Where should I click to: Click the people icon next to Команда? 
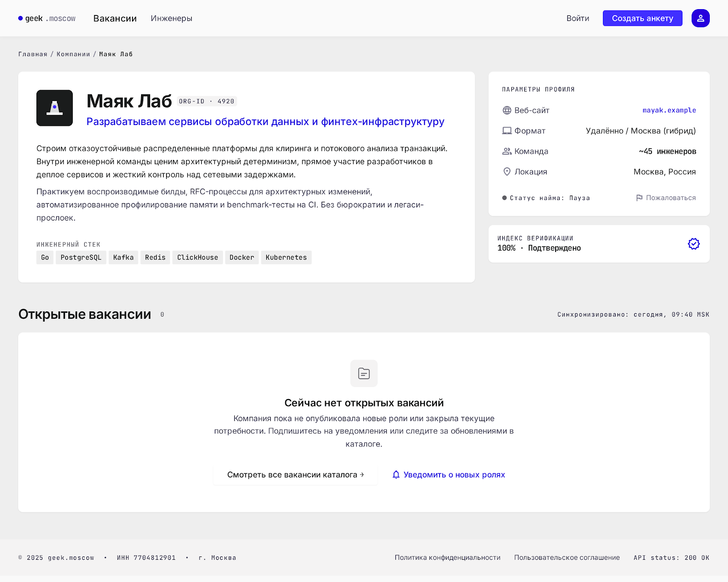tap(507, 151)
